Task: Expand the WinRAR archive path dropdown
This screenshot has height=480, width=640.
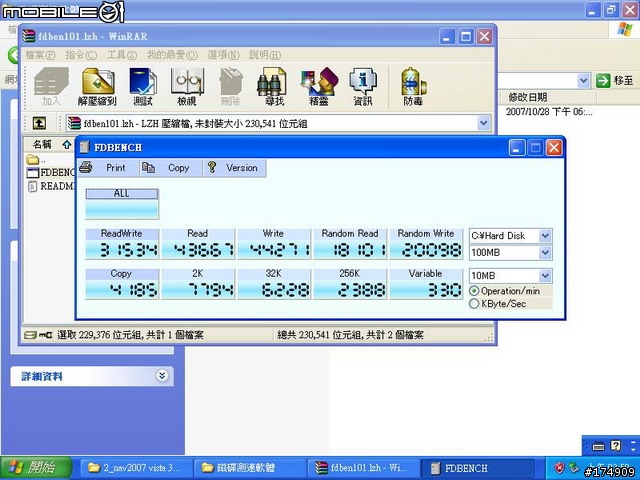Action: pos(484,123)
